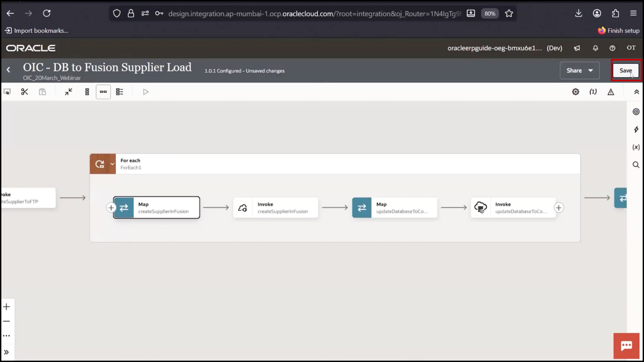Screen dimensions: 644x362
Task: Switch to vertical layout view
Action: (x=87, y=92)
